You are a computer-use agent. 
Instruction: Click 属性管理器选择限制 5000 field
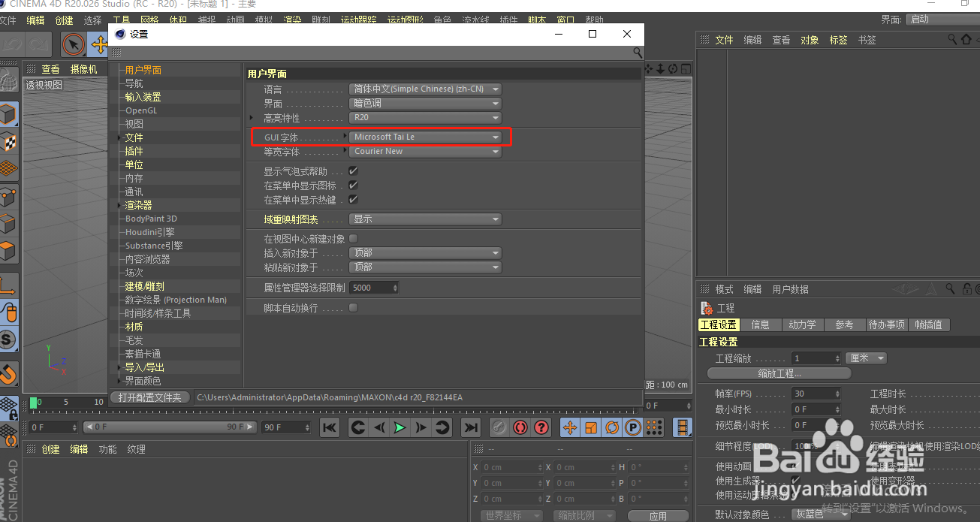point(374,288)
